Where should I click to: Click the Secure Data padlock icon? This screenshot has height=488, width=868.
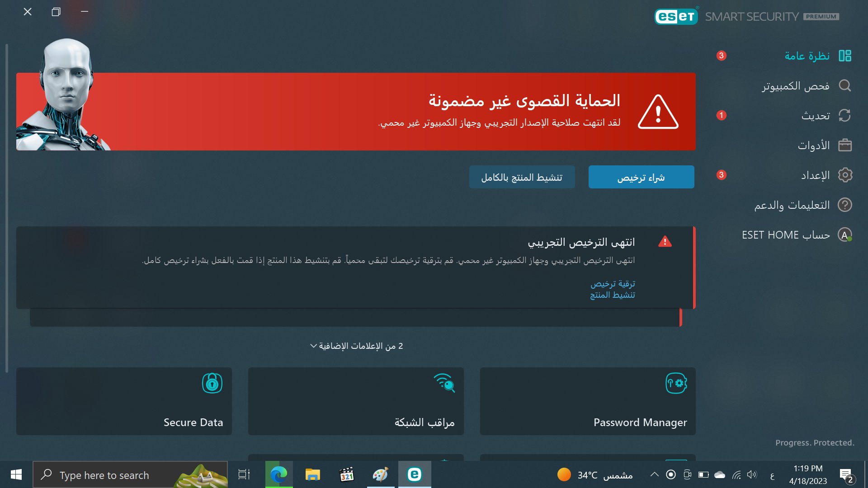[x=212, y=383]
